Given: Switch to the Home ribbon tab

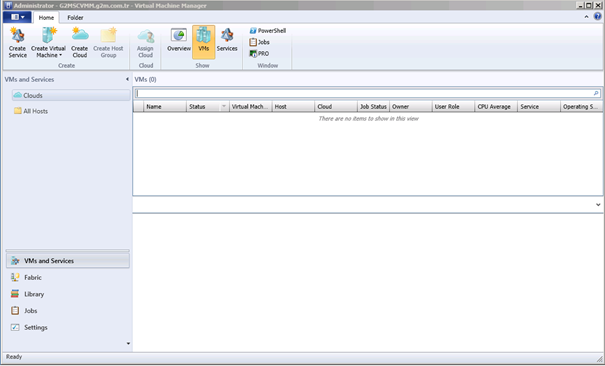Looking at the screenshot, I should tap(46, 17).
